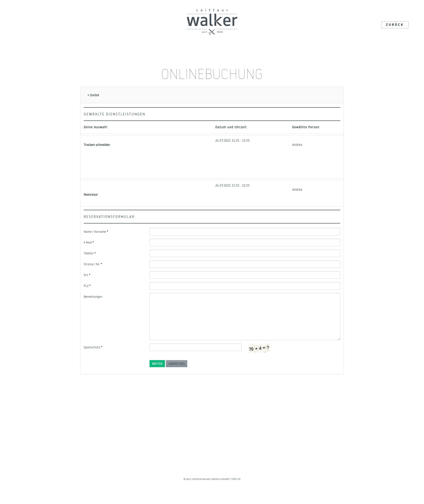Click the Coiffeur Walker logo
Viewport: 424px width, 504px height.
212,22
